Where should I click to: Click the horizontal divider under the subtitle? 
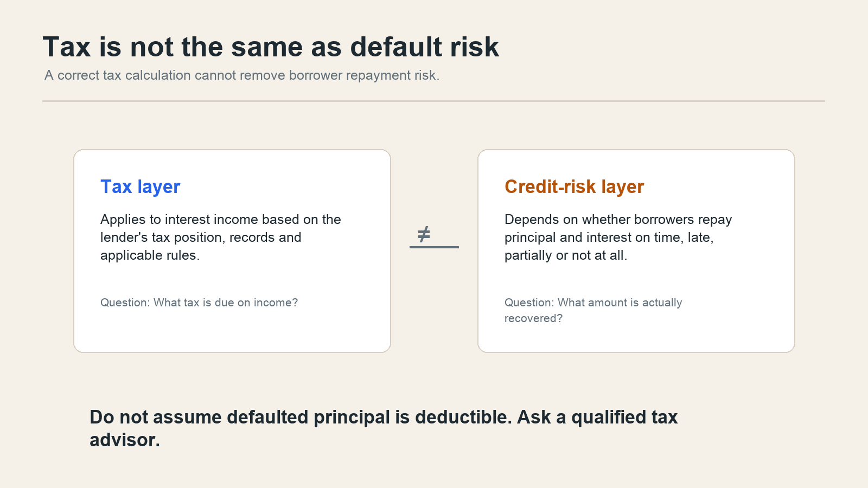coord(433,101)
